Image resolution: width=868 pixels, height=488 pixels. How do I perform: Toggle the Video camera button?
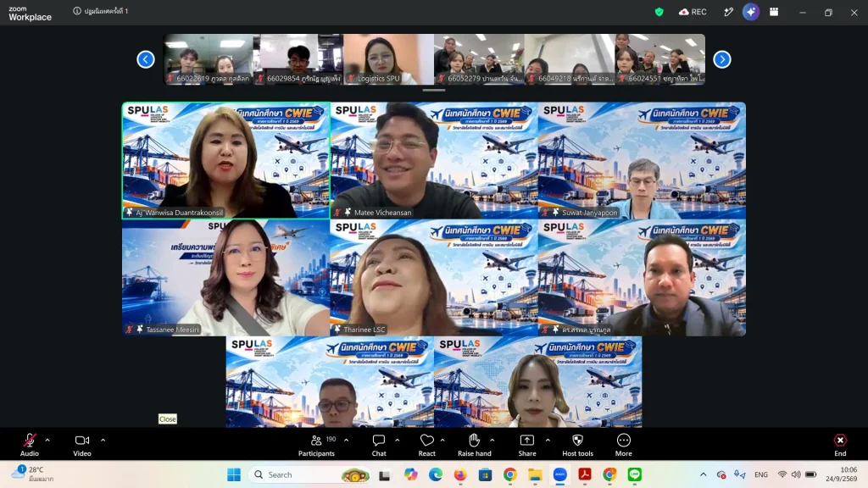(x=82, y=444)
